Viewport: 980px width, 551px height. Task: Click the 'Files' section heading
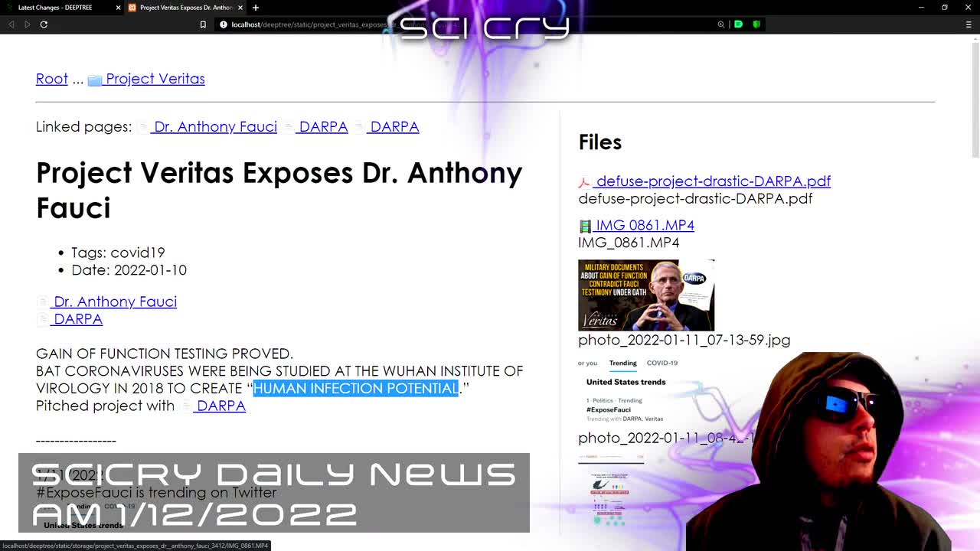(599, 142)
